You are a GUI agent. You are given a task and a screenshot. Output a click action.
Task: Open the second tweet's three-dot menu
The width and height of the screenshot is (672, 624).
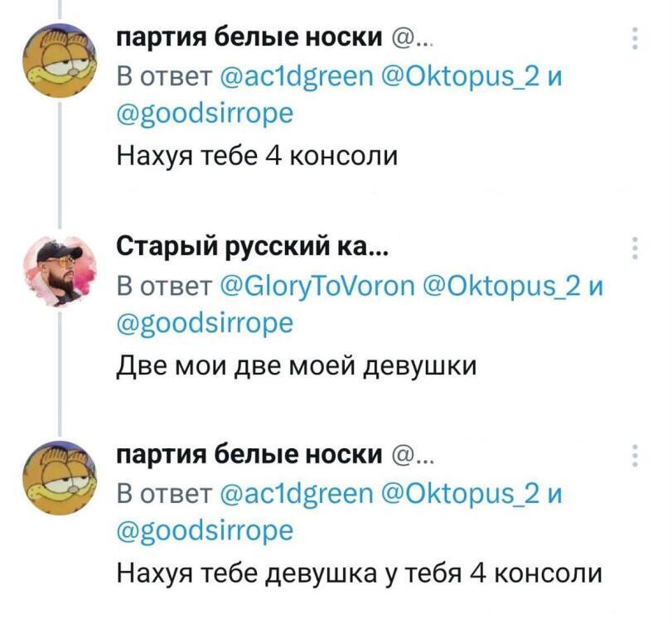click(636, 248)
